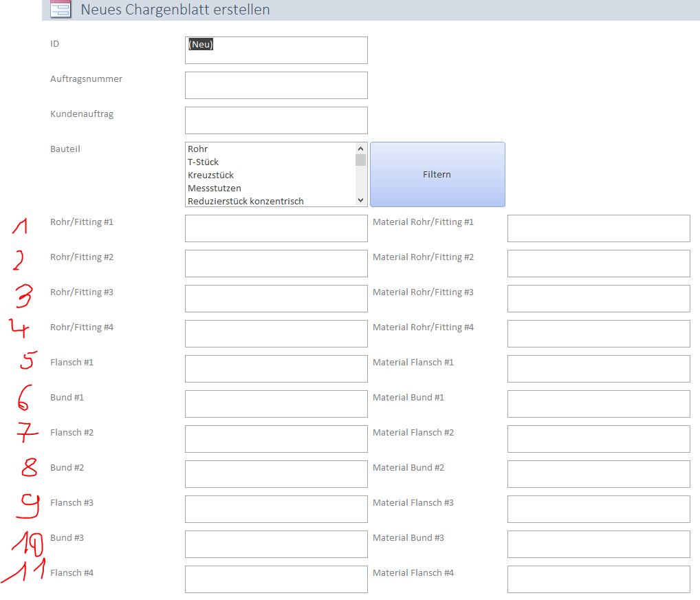700x600 pixels.
Task: Click the Neues Chargenblatt erstellen title
Action: tap(175, 10)
